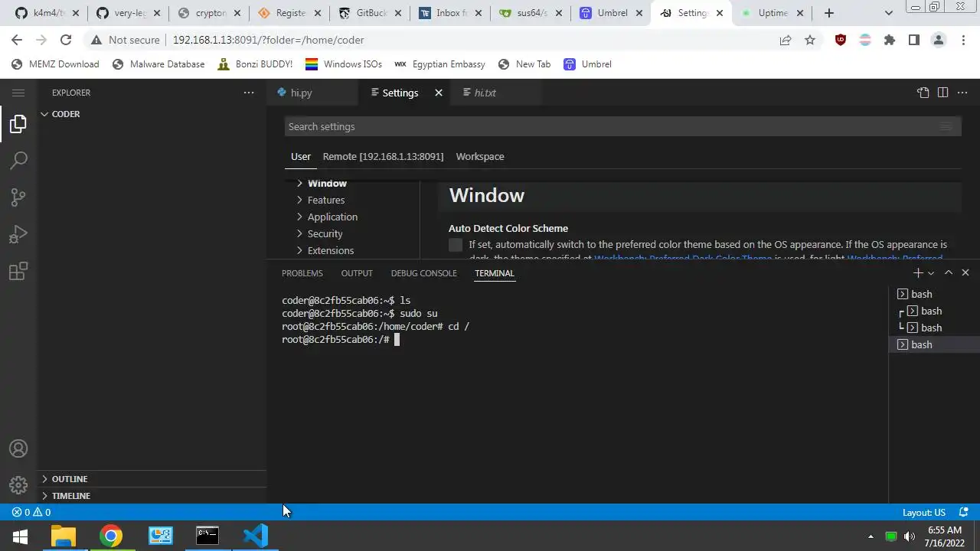Toggle Auto Detect Color Scheme checkbox
This screenshot has width=980, height=551.
456,245
